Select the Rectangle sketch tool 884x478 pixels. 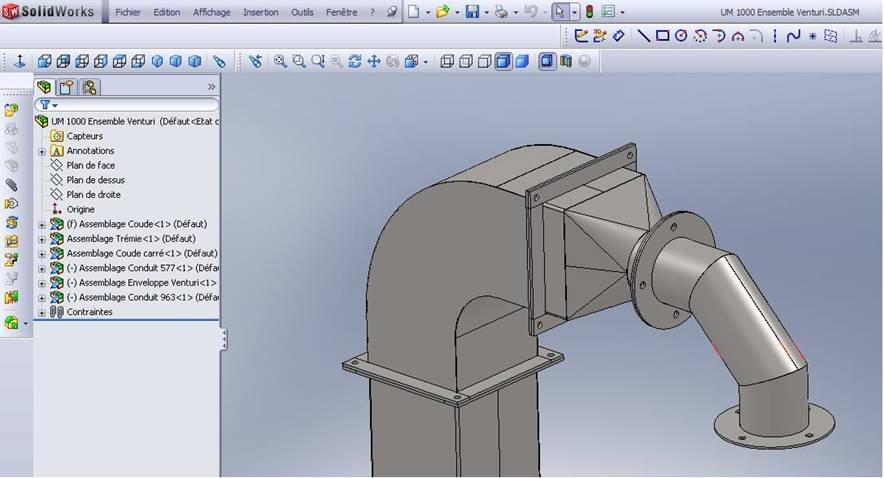[662, 36]
